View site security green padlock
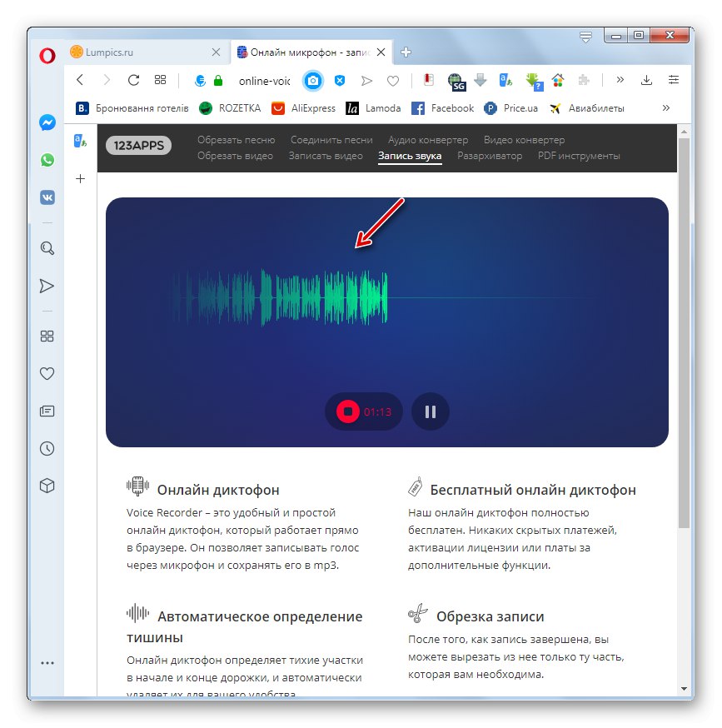722x728 pixels. coord(217,81)
